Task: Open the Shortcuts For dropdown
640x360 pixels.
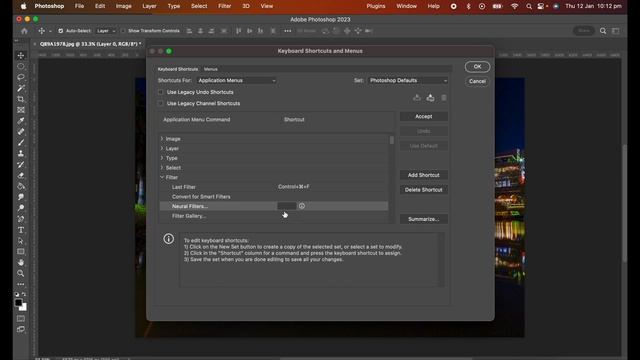Action: click(237, 80)
